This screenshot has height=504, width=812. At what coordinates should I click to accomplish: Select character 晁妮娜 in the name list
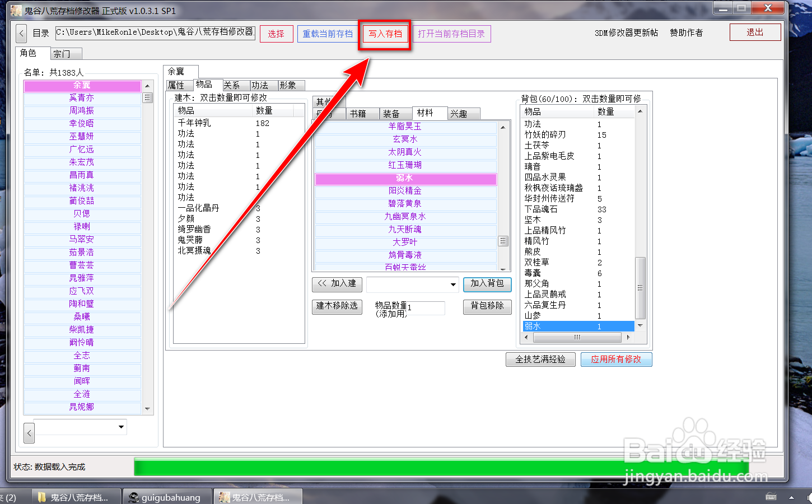[x=82, y=407]
